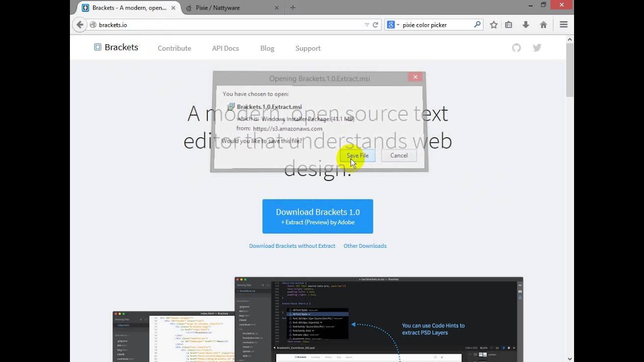This screenshot has height=362, width=644.
Task: Open the Twitter icon on Brackets header
Action: point(537,48)
